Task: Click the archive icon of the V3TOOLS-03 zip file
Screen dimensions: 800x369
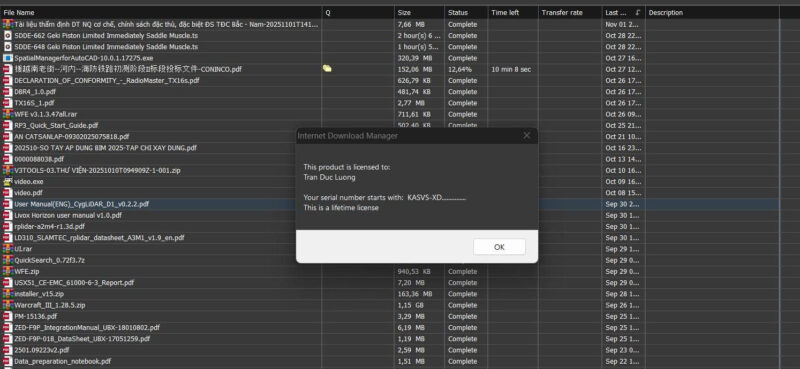Action: pos(8,170)
